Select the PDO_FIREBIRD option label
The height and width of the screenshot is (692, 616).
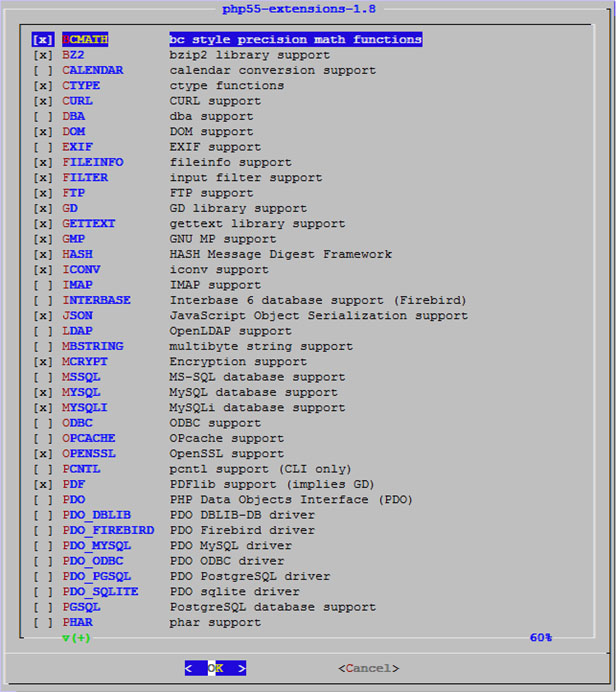[108, 530]
